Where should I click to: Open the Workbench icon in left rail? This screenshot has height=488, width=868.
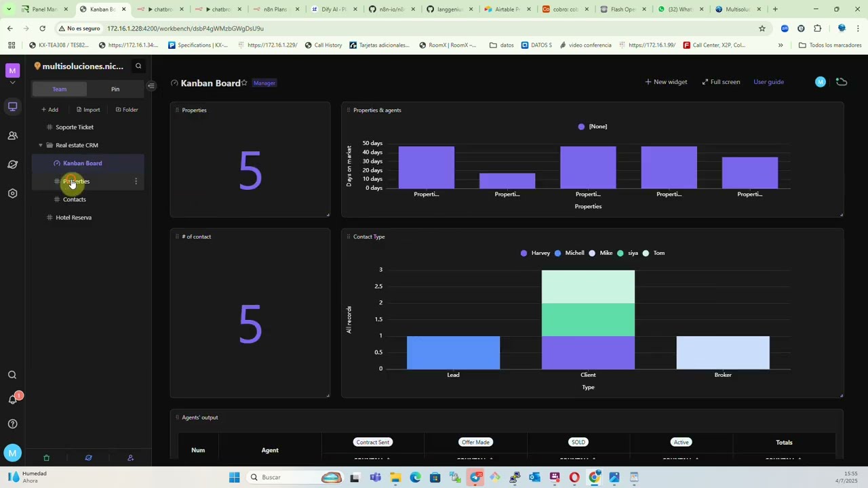coord(12,106)
